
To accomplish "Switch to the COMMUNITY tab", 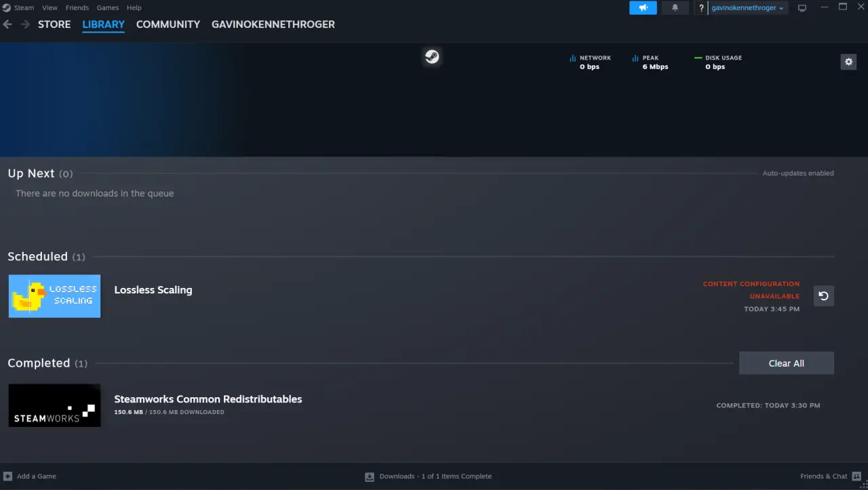I will click(168, 24).
